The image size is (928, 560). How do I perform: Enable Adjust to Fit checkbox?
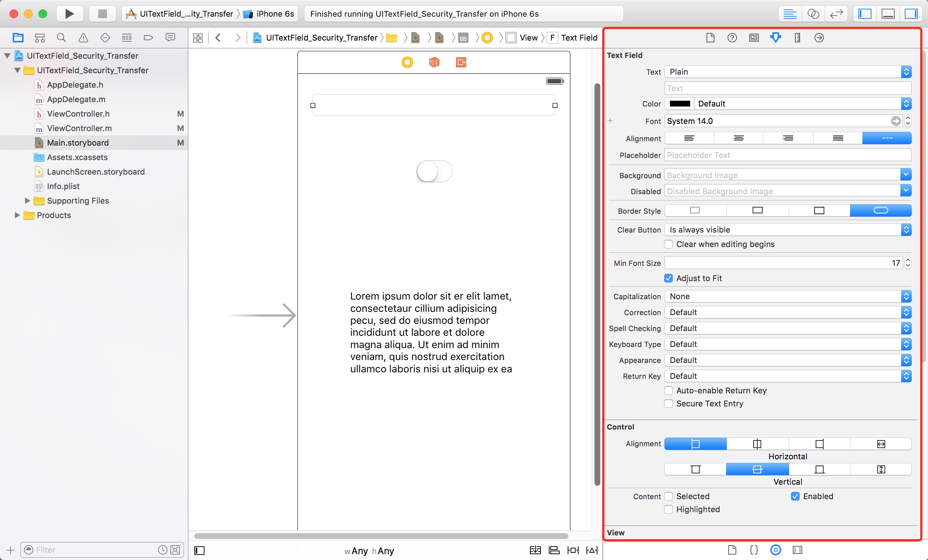[669, 278]
